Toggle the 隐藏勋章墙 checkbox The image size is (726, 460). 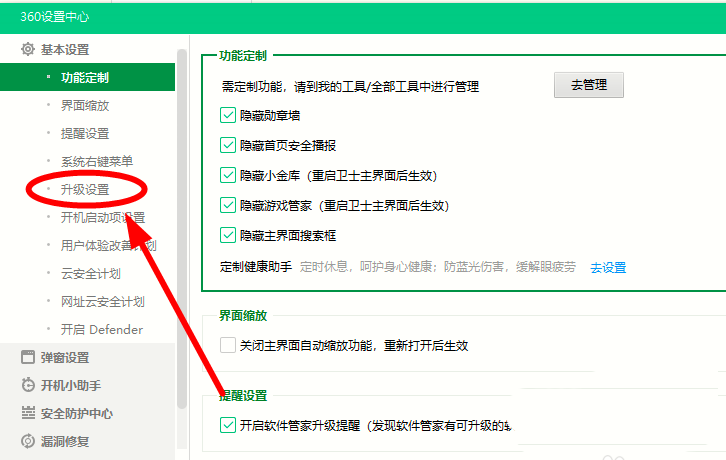point(227,115)
